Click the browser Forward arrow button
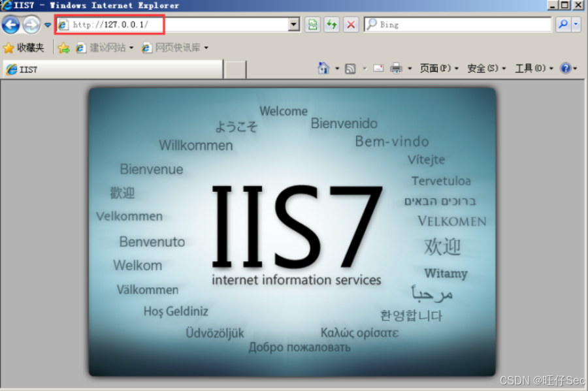The image size is (588, 391). click(31, 25)
